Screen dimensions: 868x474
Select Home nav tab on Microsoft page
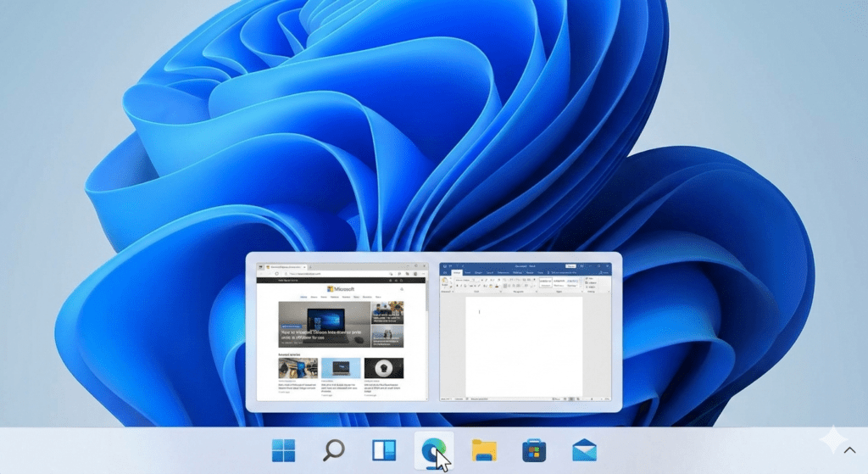pos(303,298)
